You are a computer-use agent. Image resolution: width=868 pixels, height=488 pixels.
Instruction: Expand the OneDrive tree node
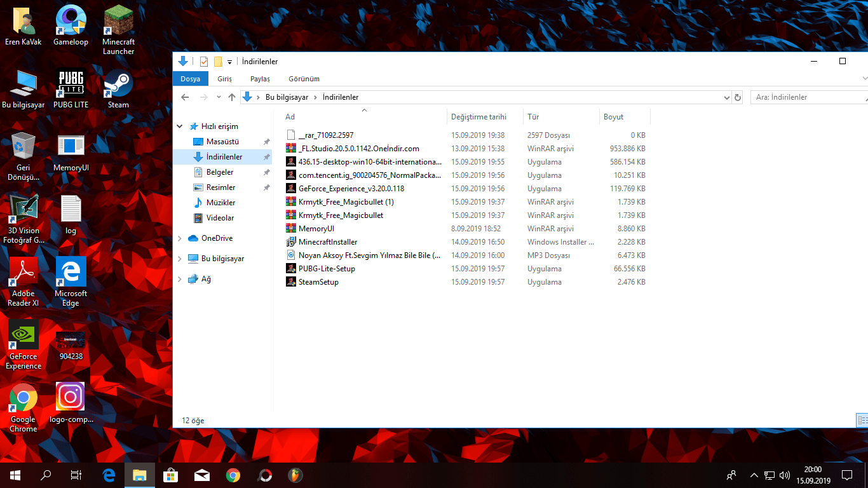tap(180, 238)
